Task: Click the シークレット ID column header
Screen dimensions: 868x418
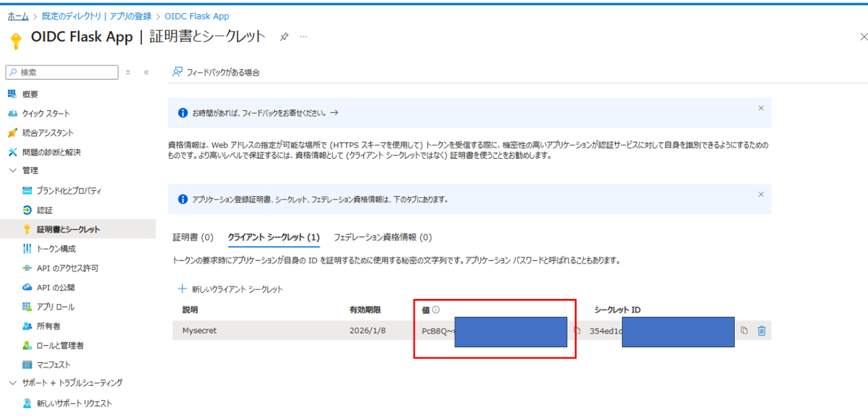Action: coord(618,309)
